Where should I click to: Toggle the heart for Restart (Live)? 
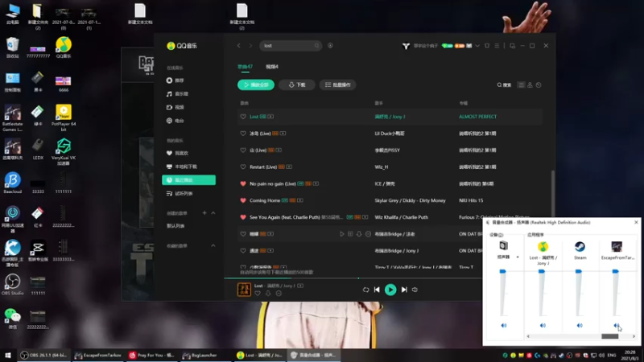(x=243, y=167)
